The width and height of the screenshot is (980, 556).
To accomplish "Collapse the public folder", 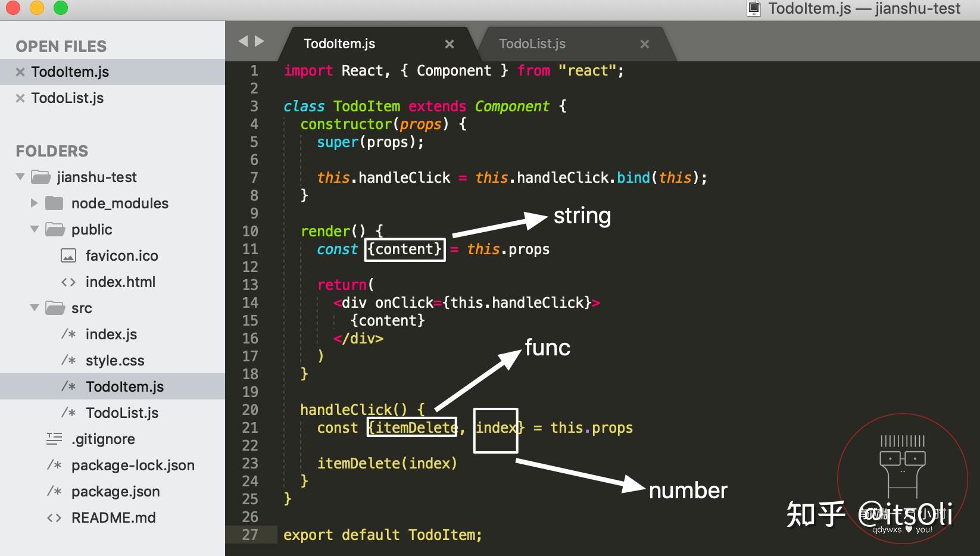I will pyautogui.click(x=33, y=229).
